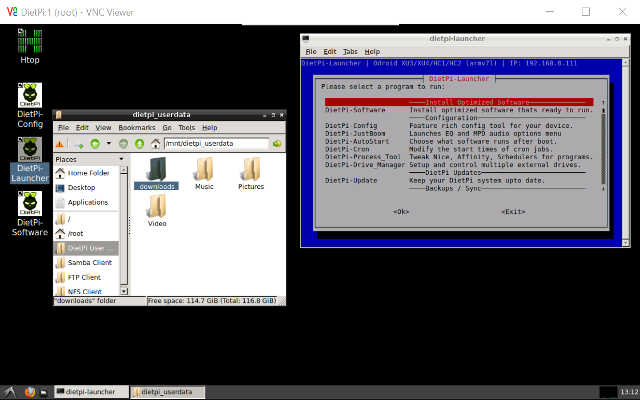Select Home Folder in Places

tap(87, 173)
